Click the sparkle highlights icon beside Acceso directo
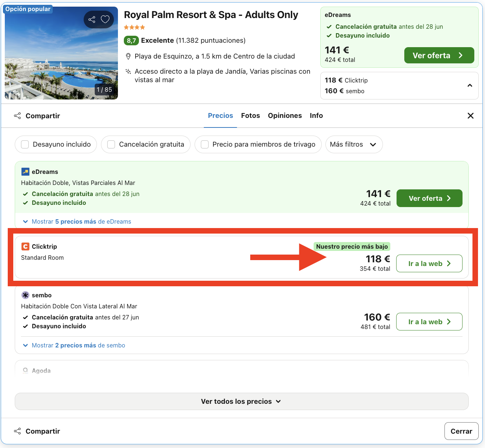Viewport: 485px width, 448px height. coord(128,71)
